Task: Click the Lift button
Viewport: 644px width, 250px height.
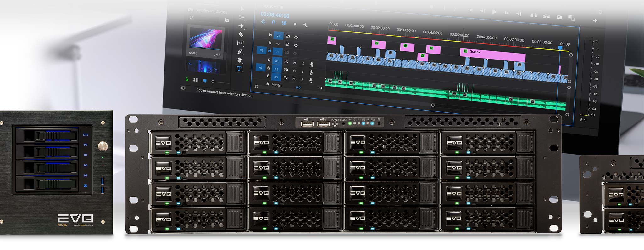Action: [534, 14]
